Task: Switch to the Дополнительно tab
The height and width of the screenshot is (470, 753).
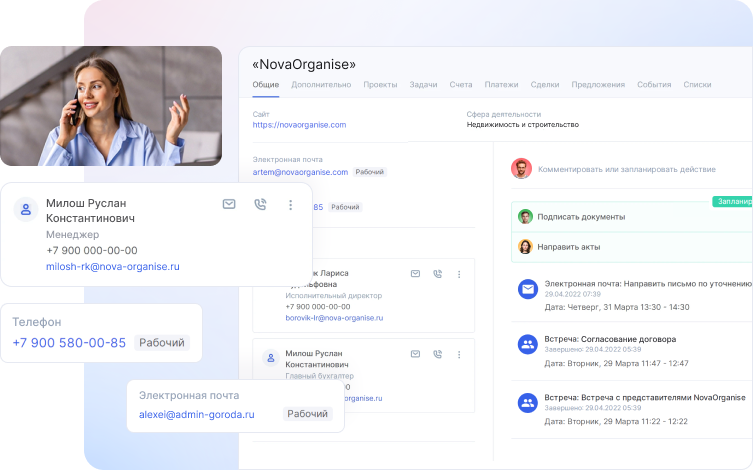Action: [321, 85]
